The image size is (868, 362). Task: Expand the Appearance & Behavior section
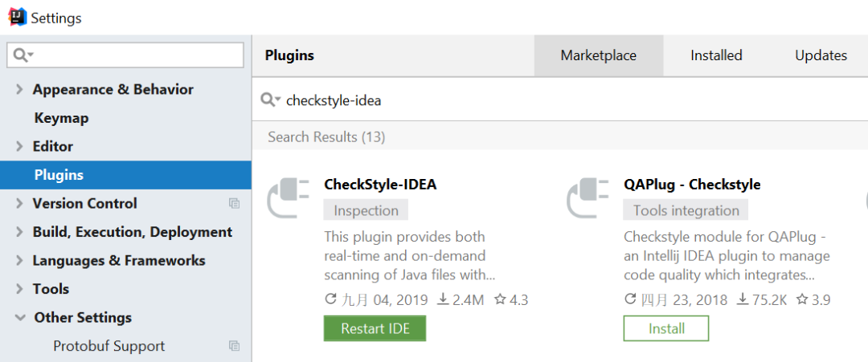click(x=19, y=90)
